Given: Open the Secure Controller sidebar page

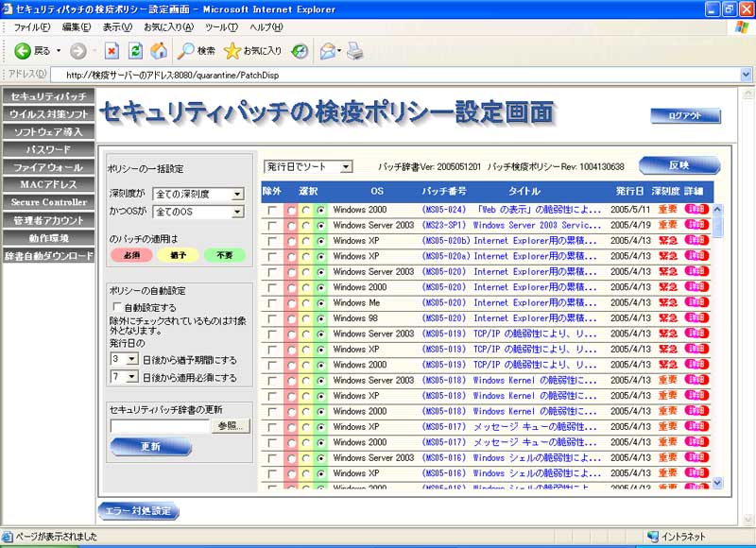Looking at the screenshot, I should click(x=48, y=202).
